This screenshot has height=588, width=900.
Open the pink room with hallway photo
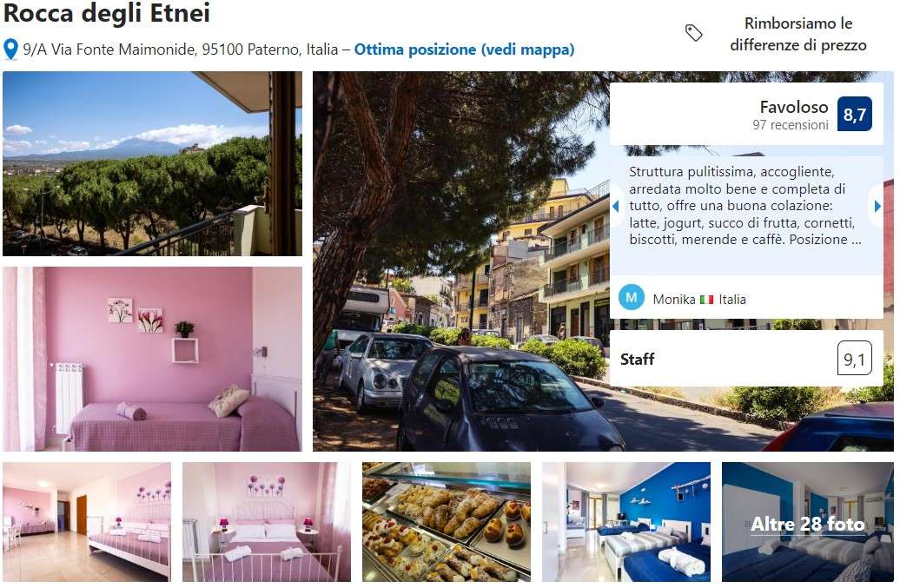(x=87, y=522)
